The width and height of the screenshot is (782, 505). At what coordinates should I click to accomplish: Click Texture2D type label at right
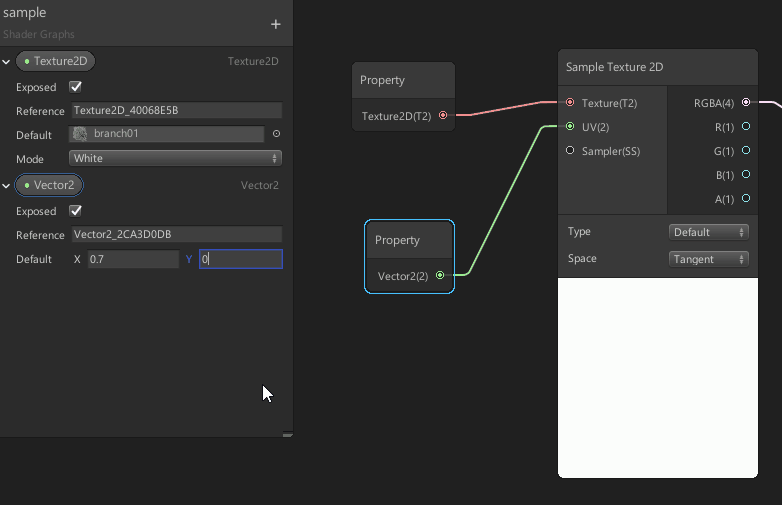click(x=253, y=61)
